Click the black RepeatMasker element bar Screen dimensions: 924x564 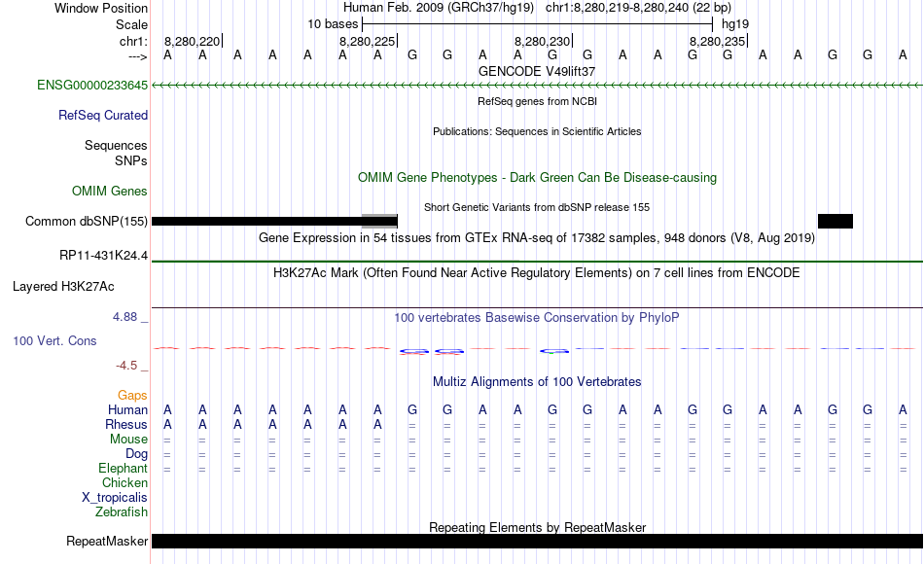(x=538, y=541)
